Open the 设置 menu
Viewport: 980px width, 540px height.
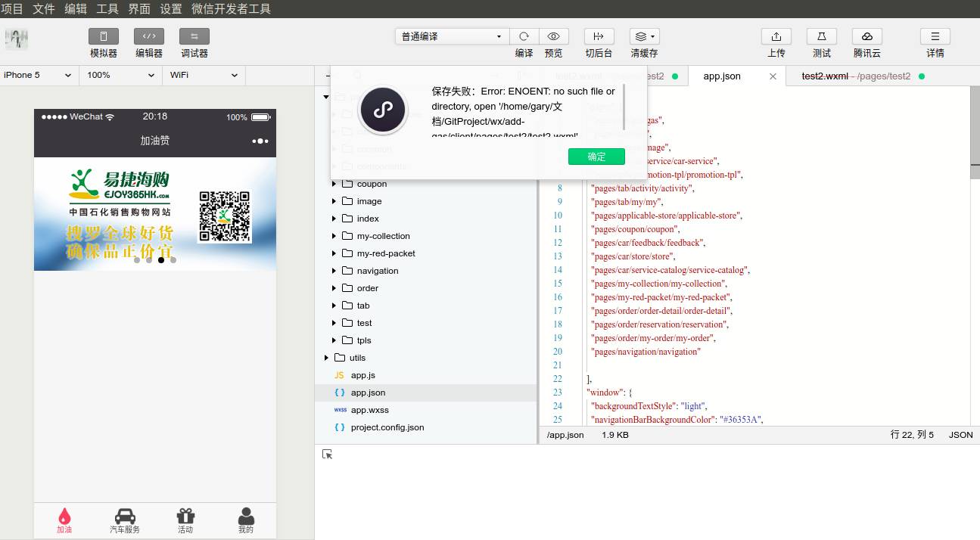click(171, 9)
